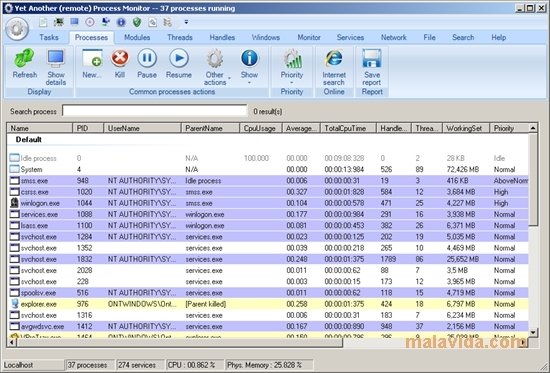Image resolution: width=550 pixels, height=373 pixels.
Task: Click the winlogon.exe row icon
Action: point(14,203)
